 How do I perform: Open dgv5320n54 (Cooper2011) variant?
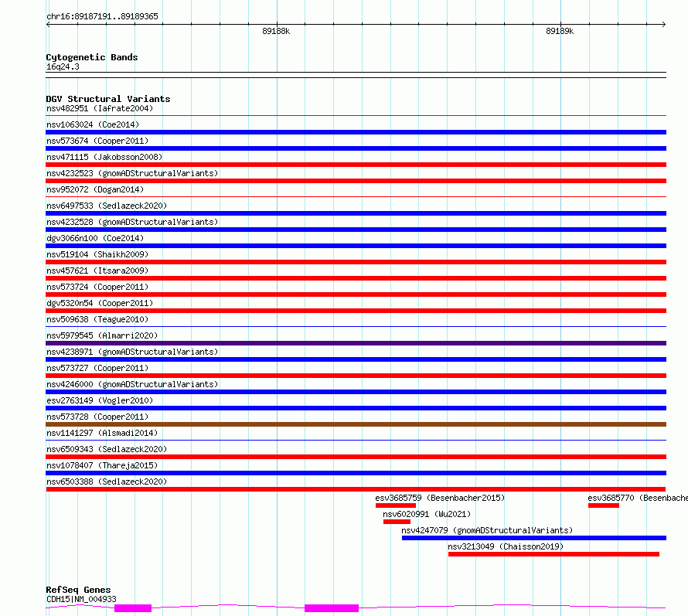point(100,303)
